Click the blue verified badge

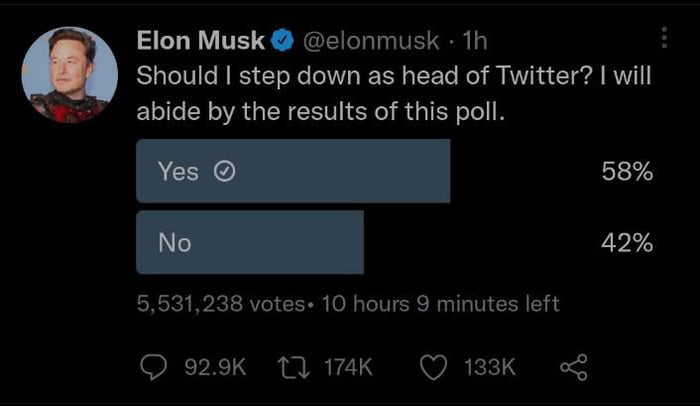(283, 41)
